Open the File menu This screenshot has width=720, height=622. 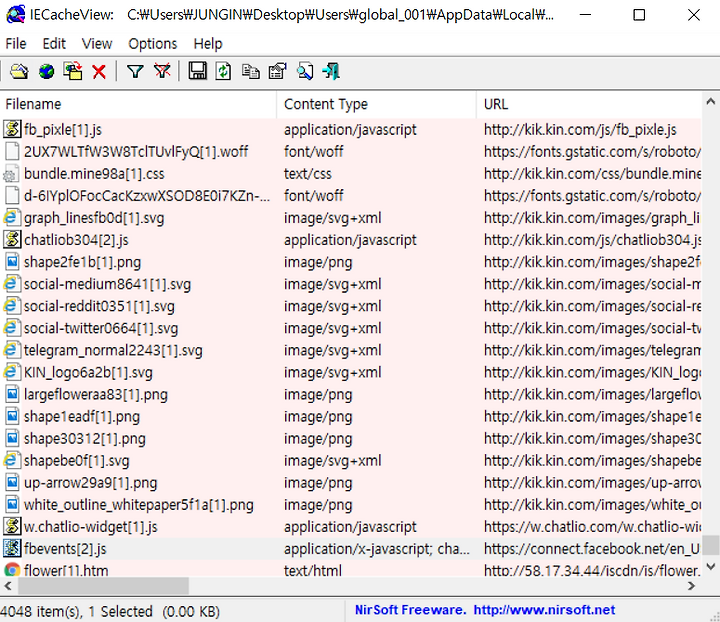point(16,44)
